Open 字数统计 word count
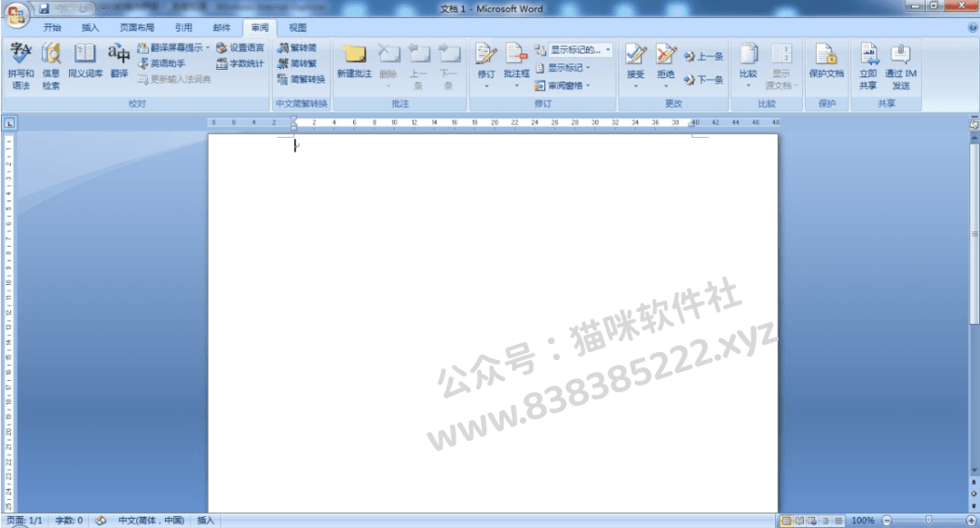The height and width of the screenshot is (528, 980). click(240, 64)
